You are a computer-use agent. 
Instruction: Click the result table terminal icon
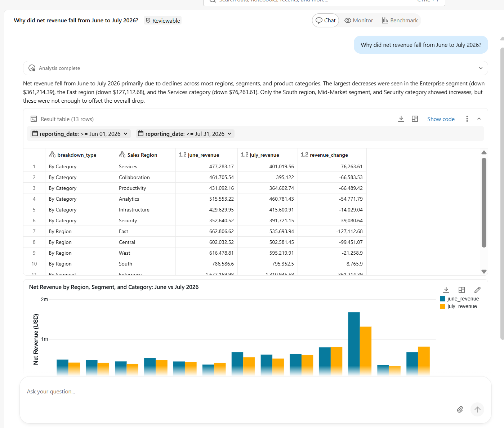(x=34, y=119)
